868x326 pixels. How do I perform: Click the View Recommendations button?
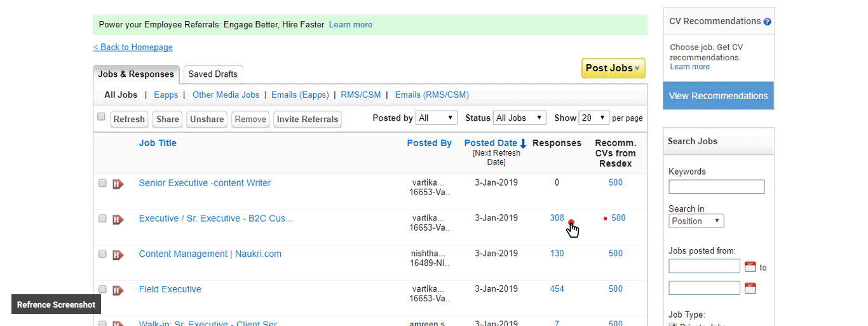pos(718,96)
